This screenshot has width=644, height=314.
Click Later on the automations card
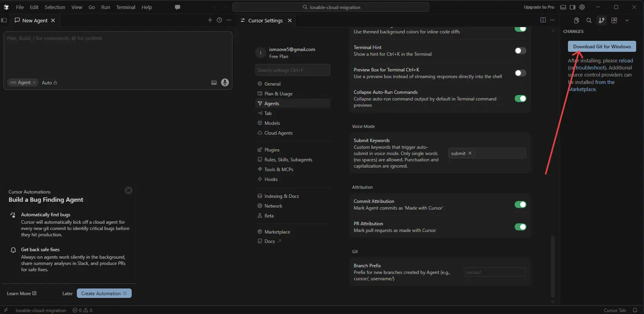coord(67,293)
